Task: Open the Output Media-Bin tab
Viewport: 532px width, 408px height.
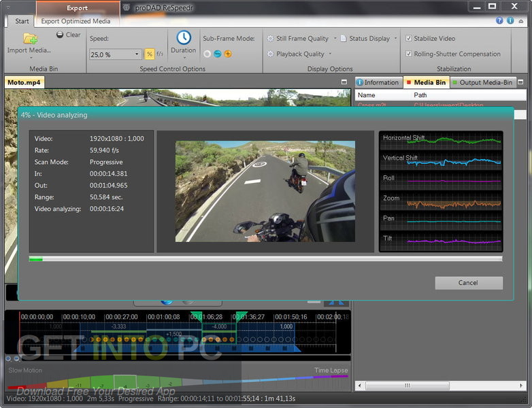Action: [x=482, y=82]
